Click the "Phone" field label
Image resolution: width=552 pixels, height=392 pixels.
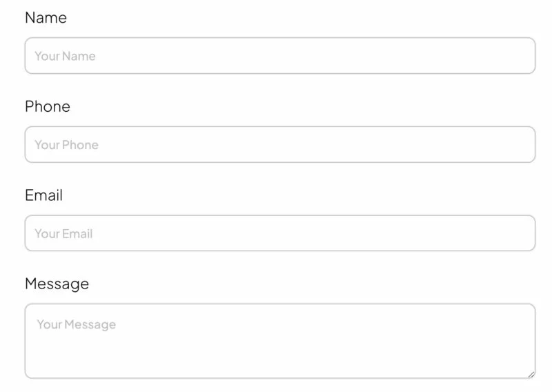[48, 106]
